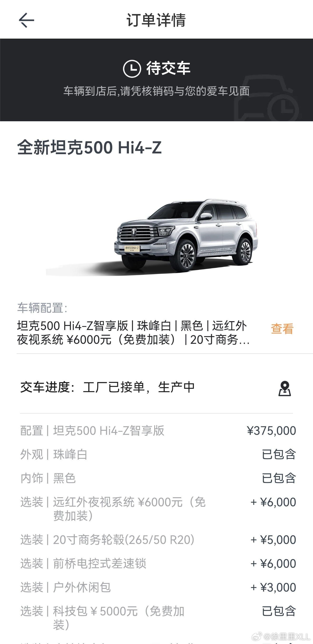The image size is (313, 644).
Task: Open the delivery location map icon
Action: (x=284, y=389)
